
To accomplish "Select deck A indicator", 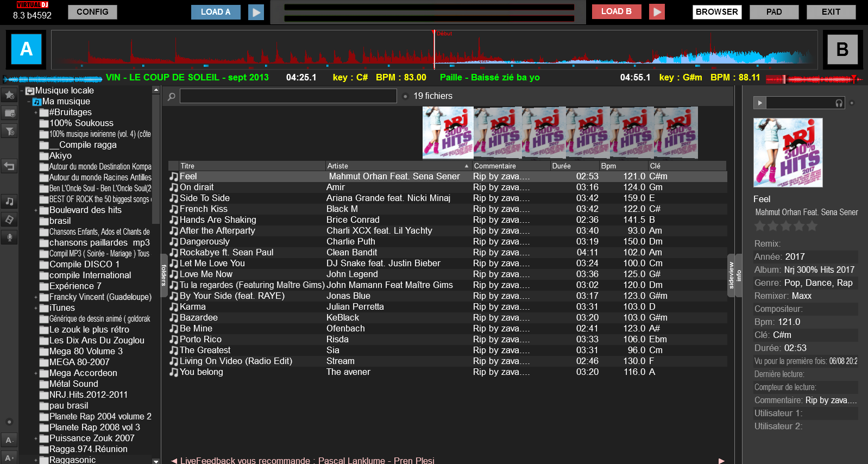I will pos(26,49).
